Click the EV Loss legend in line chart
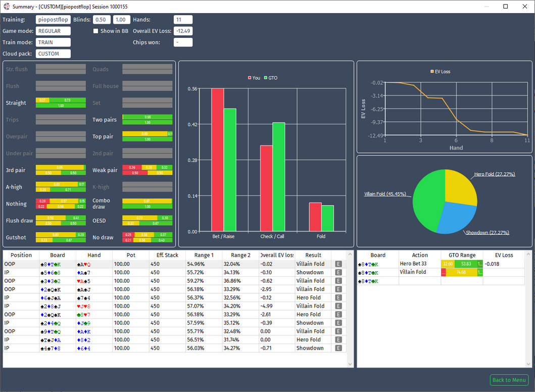535x392 pixels. coord(440,72)
